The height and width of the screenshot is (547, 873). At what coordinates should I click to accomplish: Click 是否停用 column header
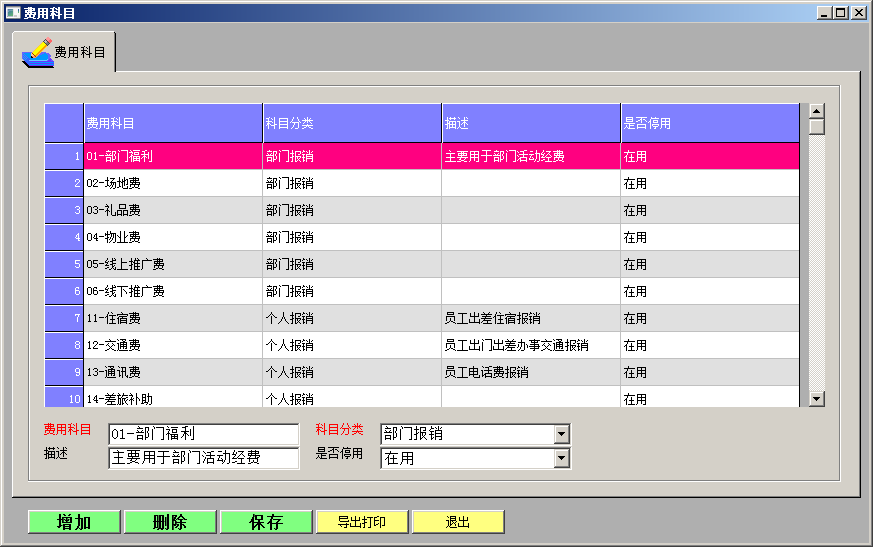[x=710, y=123]
